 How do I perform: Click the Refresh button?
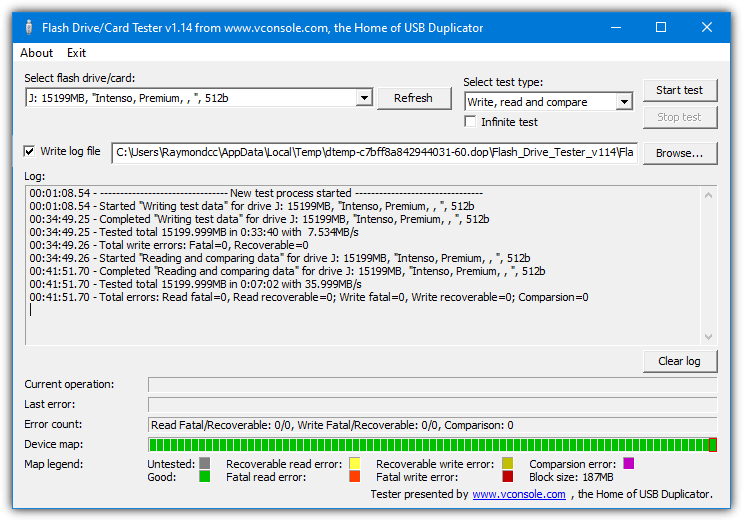click(x=414, y=98)
